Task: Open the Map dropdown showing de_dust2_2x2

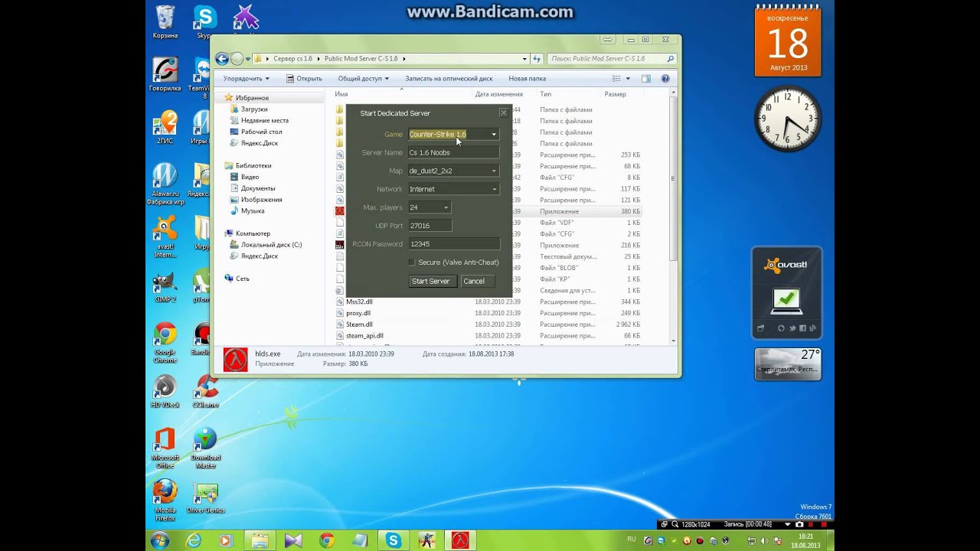Action: pos(453,171)
